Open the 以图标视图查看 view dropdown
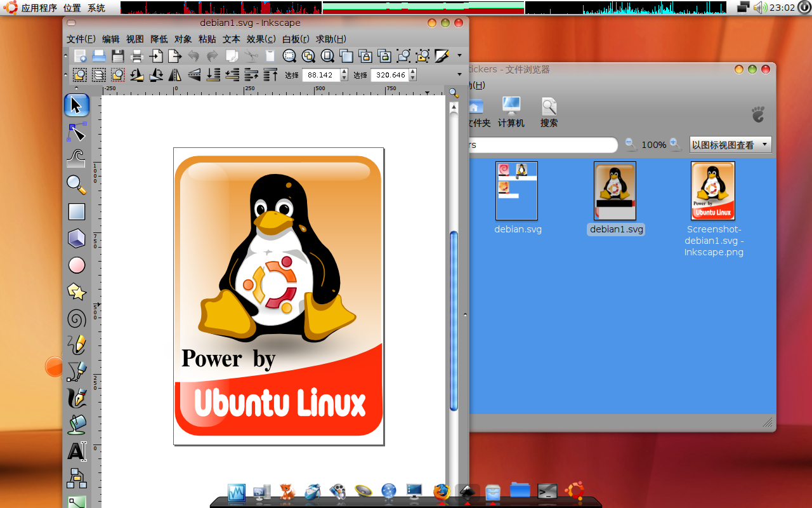The height and width of the screenshot is (508, 812). [730, 145]
